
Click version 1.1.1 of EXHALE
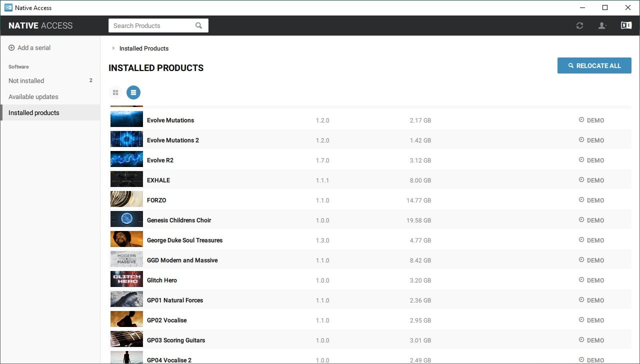click(322, 180)
